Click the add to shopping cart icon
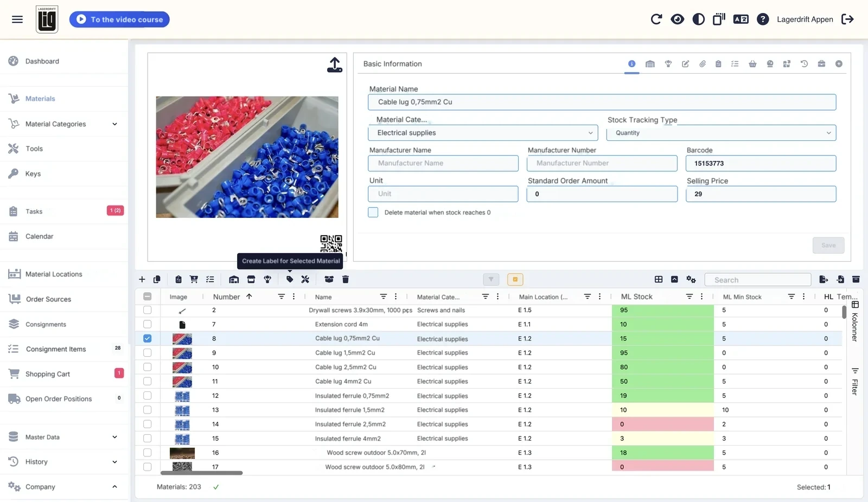The width and height of the screenshot is (868, 502). [x=194, y=279]
